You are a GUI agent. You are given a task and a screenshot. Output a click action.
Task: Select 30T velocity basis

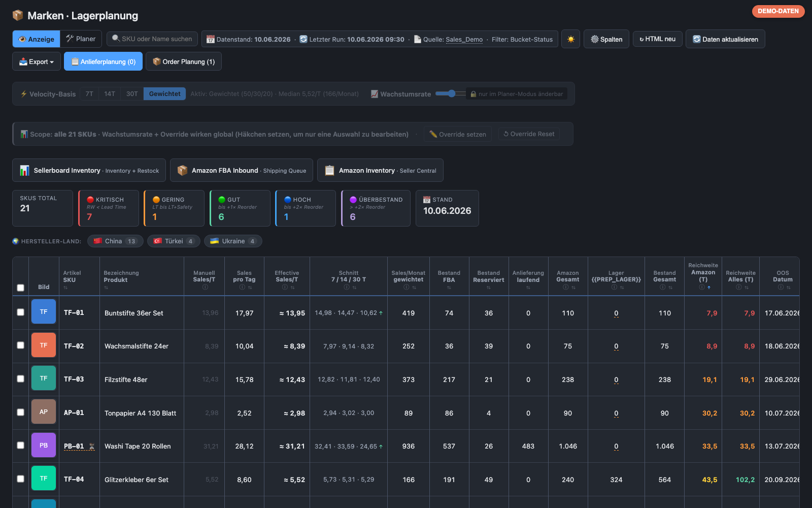coord(132,94)
